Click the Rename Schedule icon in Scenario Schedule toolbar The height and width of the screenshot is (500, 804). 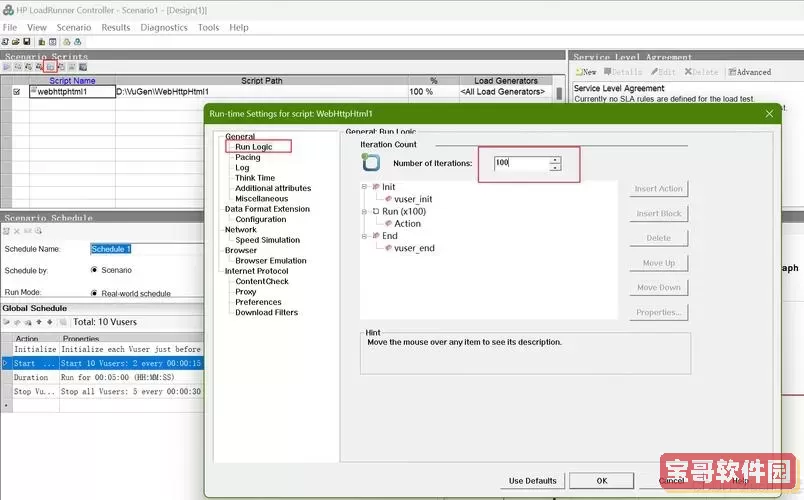(28, 231)
